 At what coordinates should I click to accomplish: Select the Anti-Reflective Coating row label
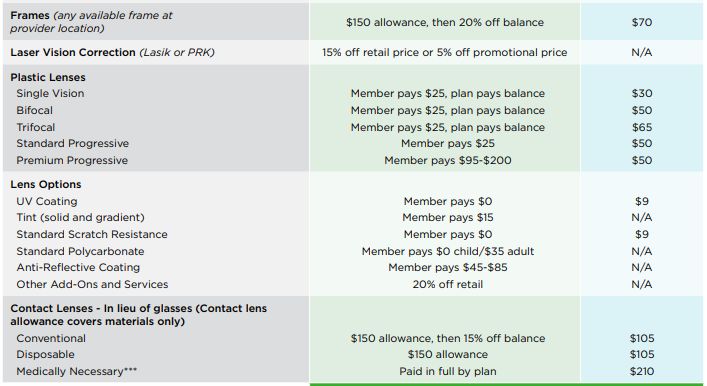[78, 267]
